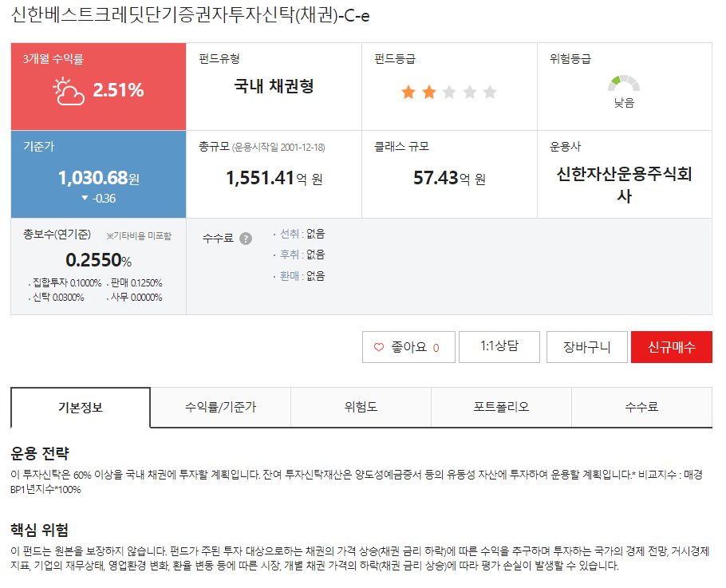Click the weather cloud-sun icon in 3개월 수익률
Image resolution: width=726 pixels, height=588 pixels.
coord(69,91)
